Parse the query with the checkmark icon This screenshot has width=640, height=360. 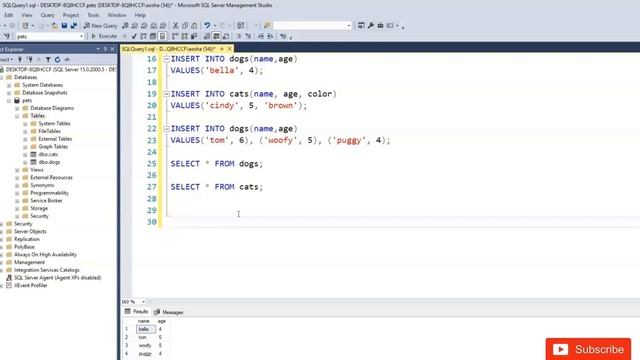point(134,36)
